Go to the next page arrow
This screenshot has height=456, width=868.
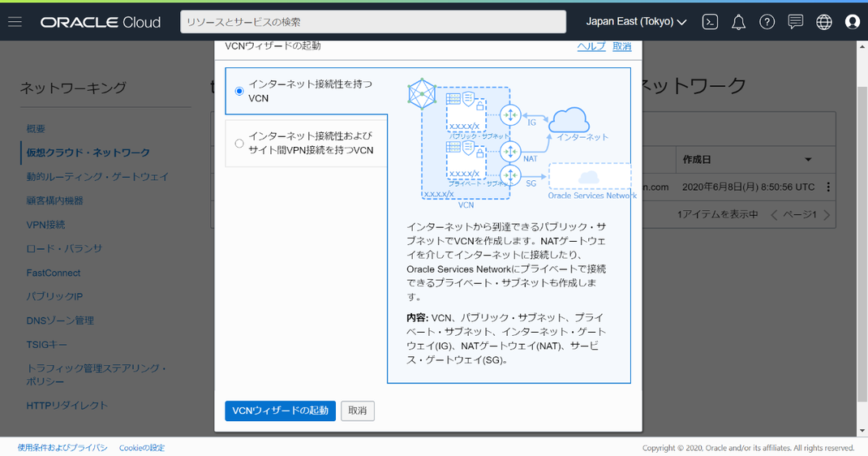[x=827, y=215]
